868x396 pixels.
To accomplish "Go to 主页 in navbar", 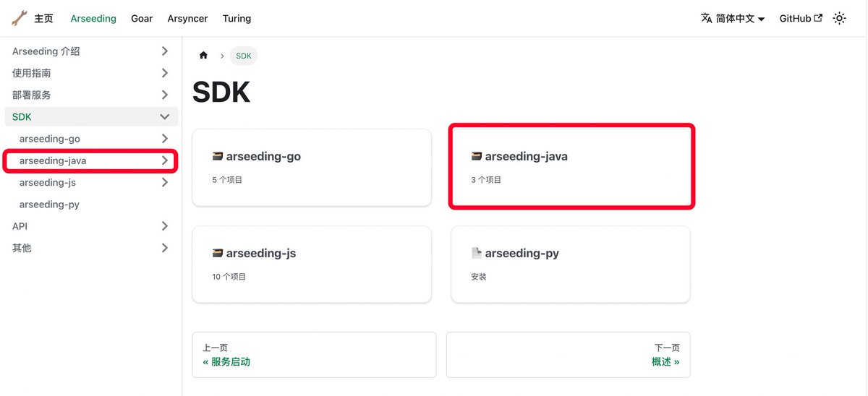I will pos(43,19).
